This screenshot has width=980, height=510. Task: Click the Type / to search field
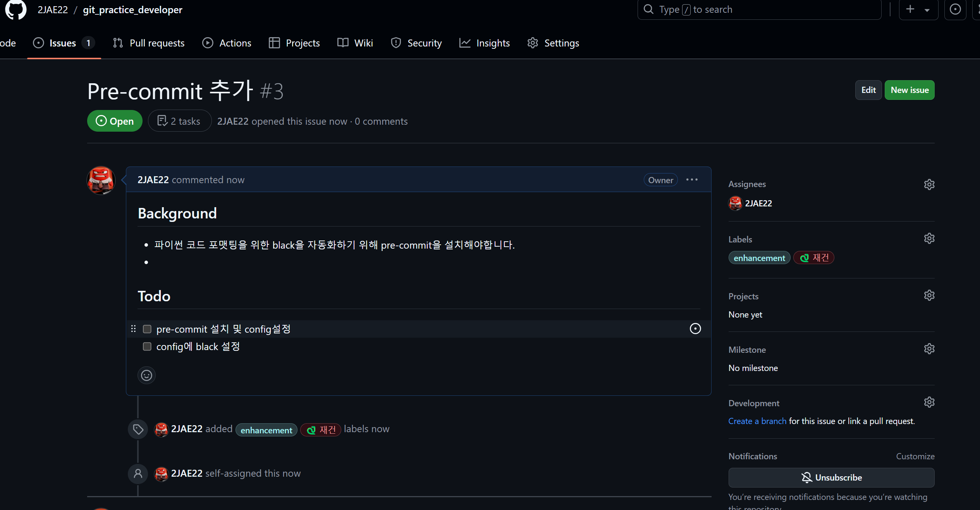759,9
